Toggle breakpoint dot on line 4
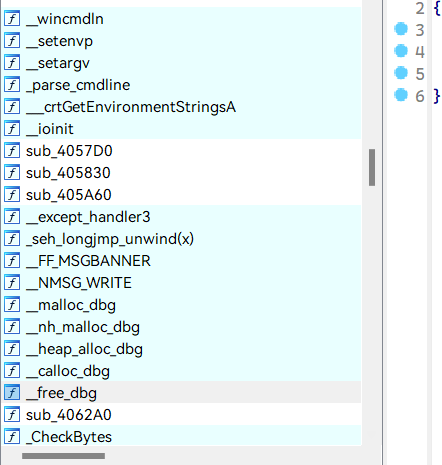 click(x=401, y=51)
